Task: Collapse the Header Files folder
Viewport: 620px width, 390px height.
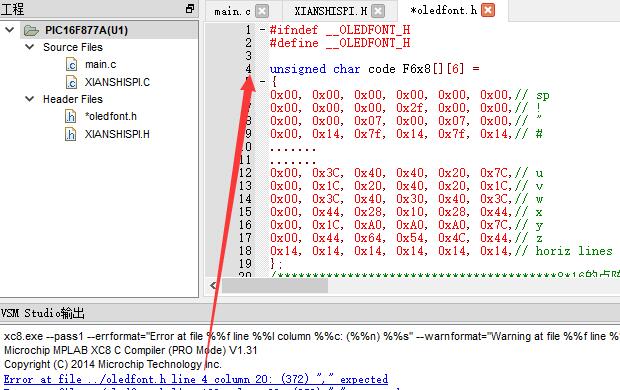Action: [x=29, y=99]
